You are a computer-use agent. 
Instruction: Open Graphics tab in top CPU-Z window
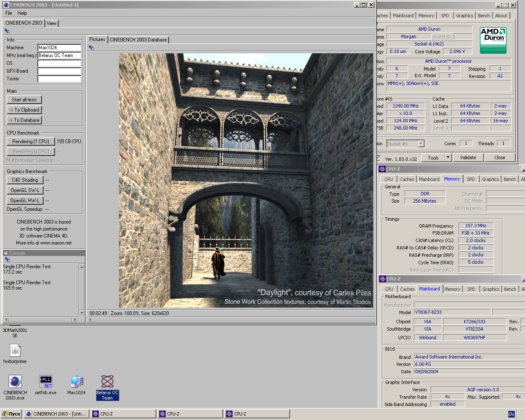[x=464, y=16]
